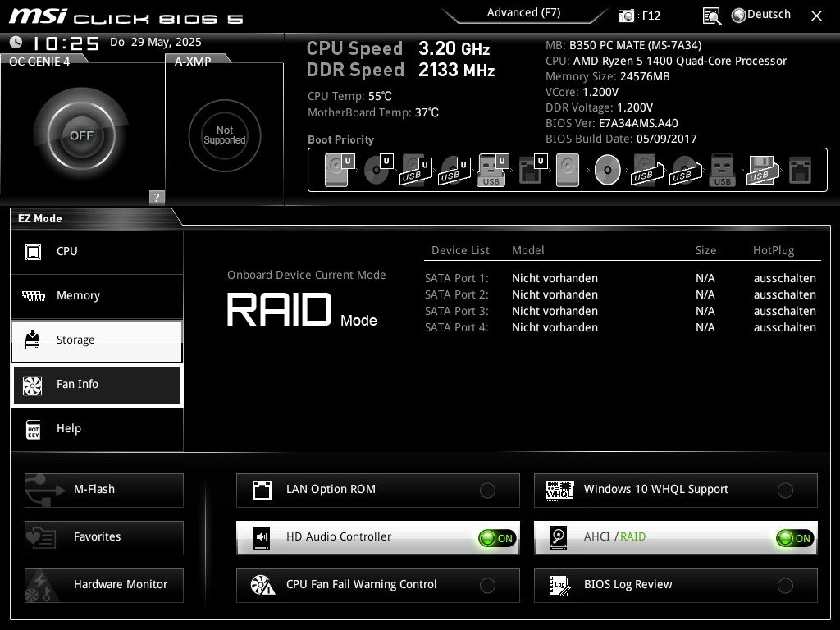The height and width of the screenshot is (630, 840).
Task: Switch AHCI/RAID ON toggle
Action: pyautogui.click(x=795, y=538)
